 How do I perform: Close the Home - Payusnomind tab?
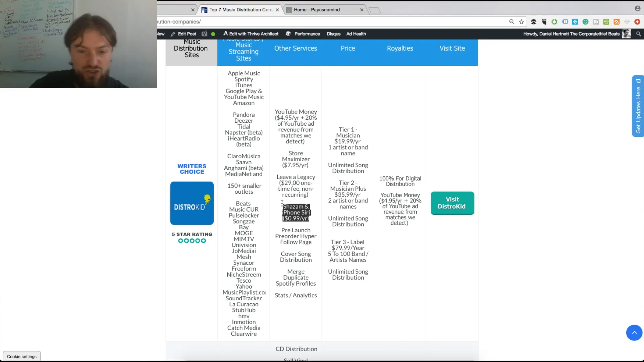click(362, 10)
